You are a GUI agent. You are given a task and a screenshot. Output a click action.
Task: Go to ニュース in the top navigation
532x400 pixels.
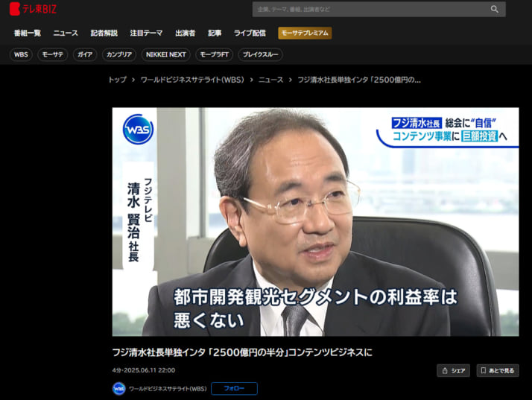(66, 33)
